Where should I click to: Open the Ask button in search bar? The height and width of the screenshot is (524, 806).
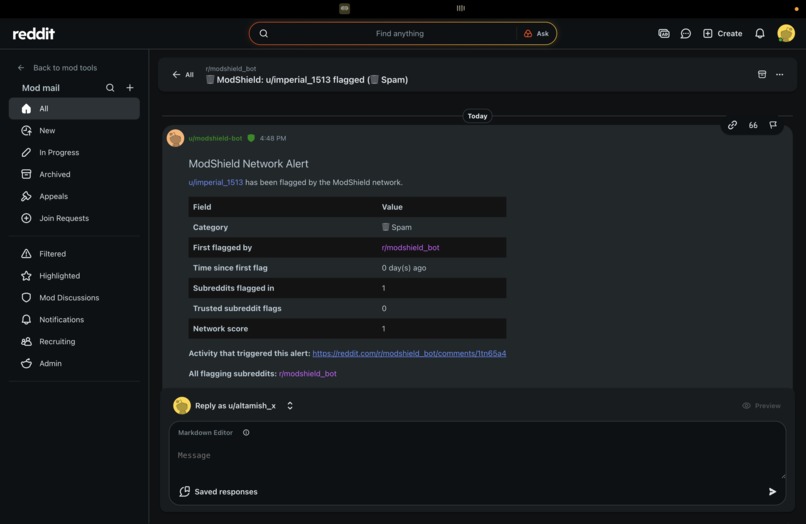pos(536,33)
